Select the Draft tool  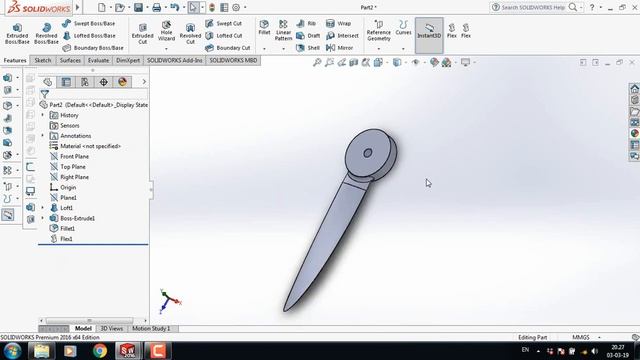[x=308, y=36]
